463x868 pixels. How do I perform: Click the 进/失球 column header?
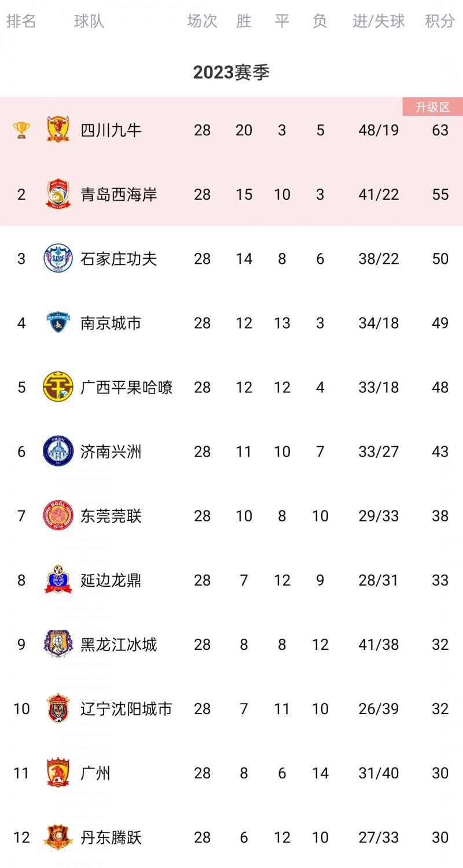pyautogui.click(x=379, y=21)
